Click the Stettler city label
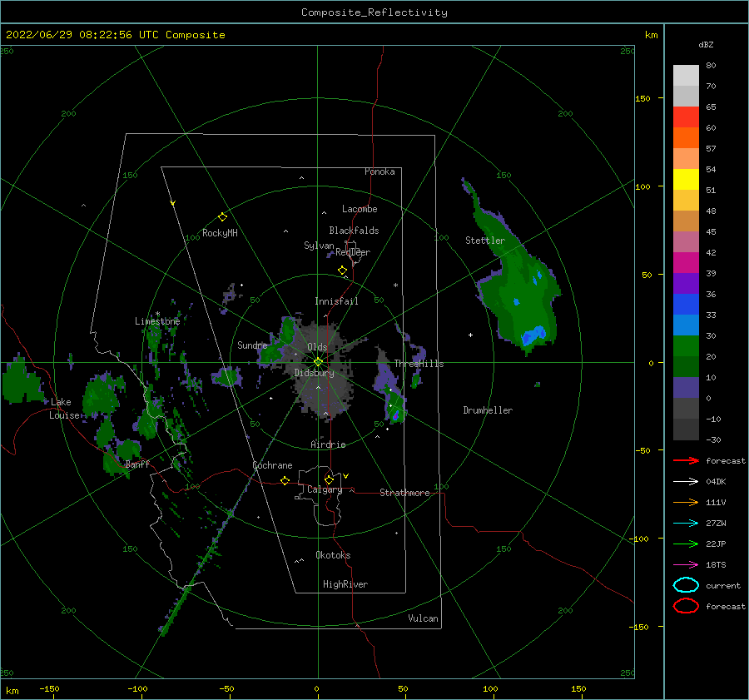This screenshot has width=749, height=700. [x=485, y=241]
